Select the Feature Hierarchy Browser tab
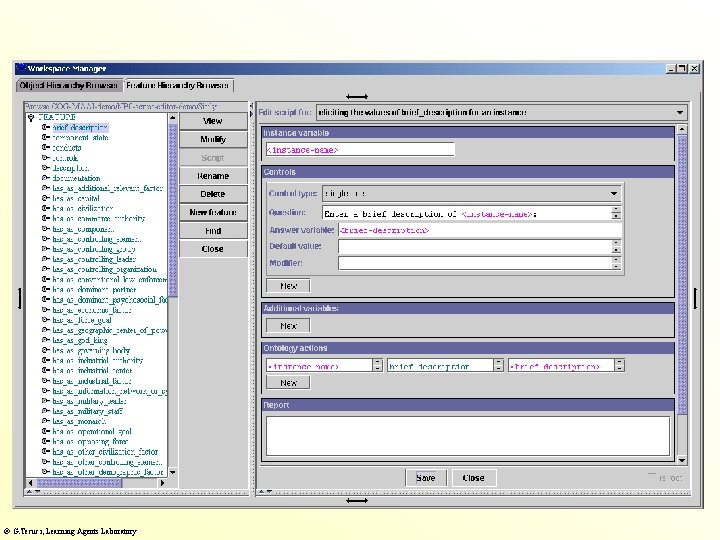The image size is (720, 540). pyautogui.click(x=179, y=86)
